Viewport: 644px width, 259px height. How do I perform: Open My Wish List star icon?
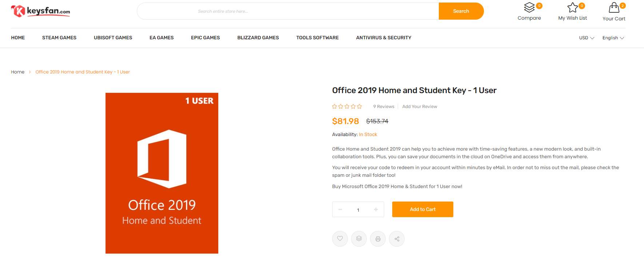coord(572,7)
